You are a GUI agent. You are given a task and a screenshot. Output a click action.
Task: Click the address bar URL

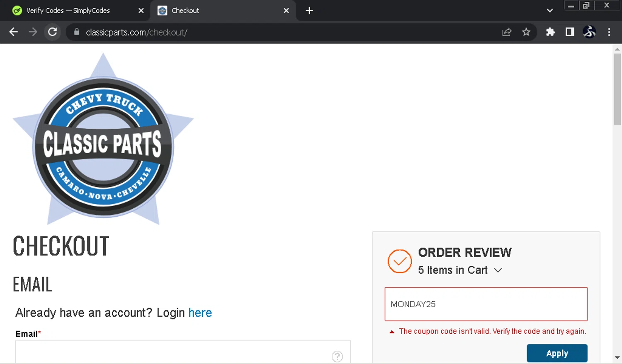coord(136,32)
